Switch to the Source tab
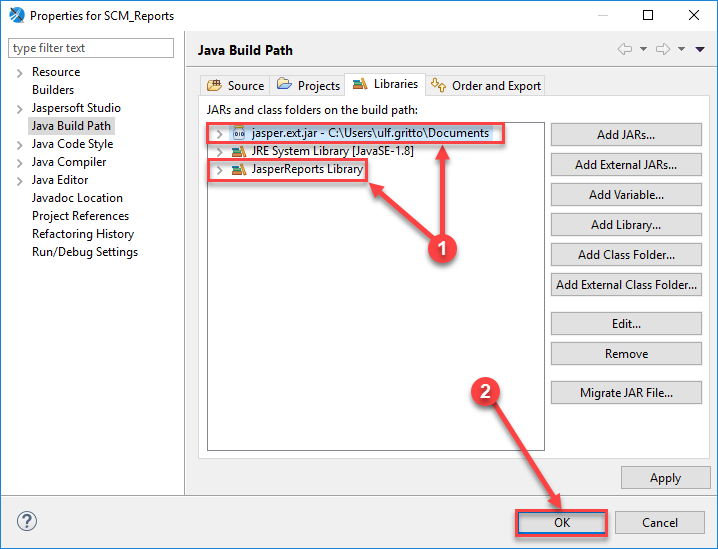The image size is (718, 549). point(236,86)
